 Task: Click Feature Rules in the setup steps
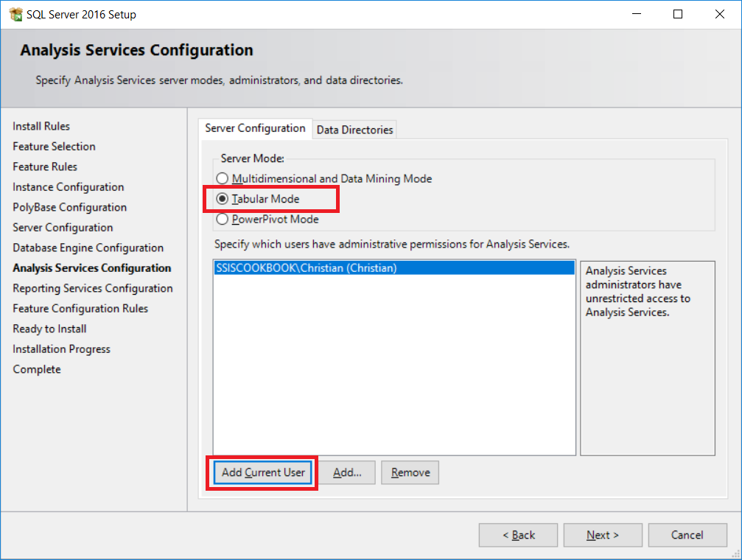click(x=45, y=167)
